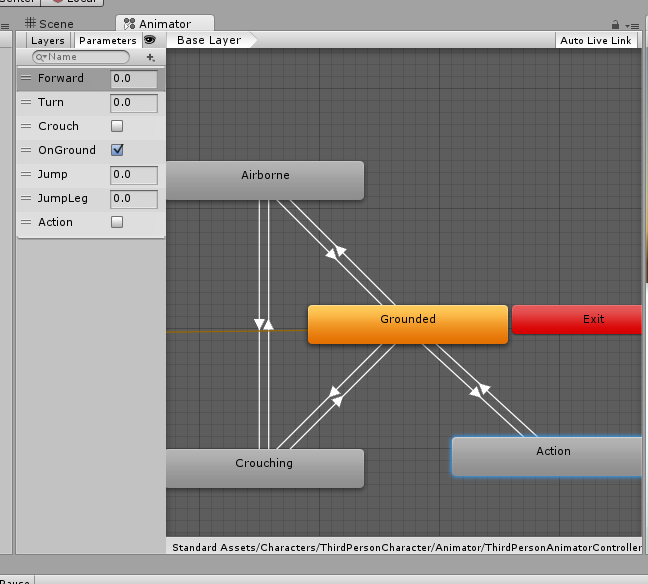Image resolution: width=648 pixels, height=584 pixels.
Task: Select the Animator tab
Action: [164, 24]
